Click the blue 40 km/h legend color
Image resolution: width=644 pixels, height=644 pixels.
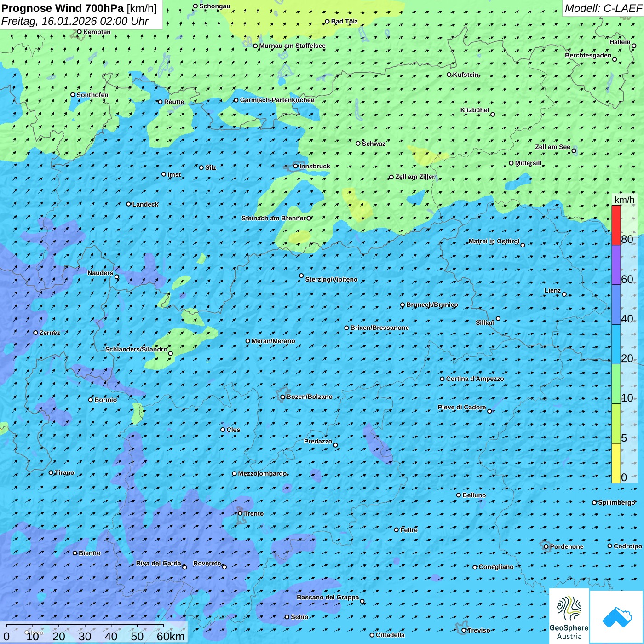pyautogui.click(x=616, y=305)
